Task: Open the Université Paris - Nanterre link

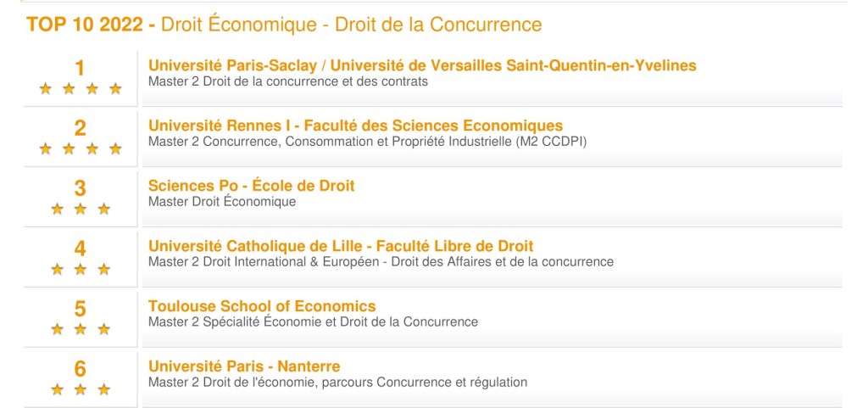Action: (x=244, y=366)
